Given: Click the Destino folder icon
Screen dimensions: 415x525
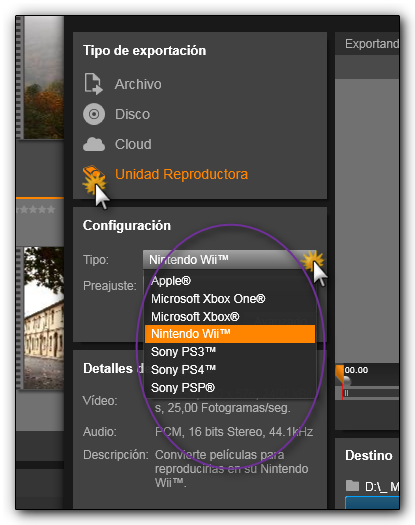Looking at the screenshot, I should point(352,485).
